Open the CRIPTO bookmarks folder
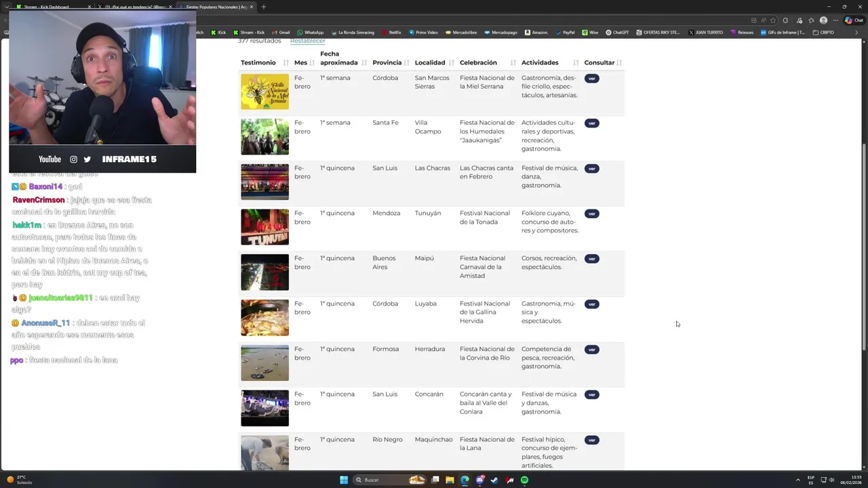The image size is (868, 488). [x=823, y=33]
